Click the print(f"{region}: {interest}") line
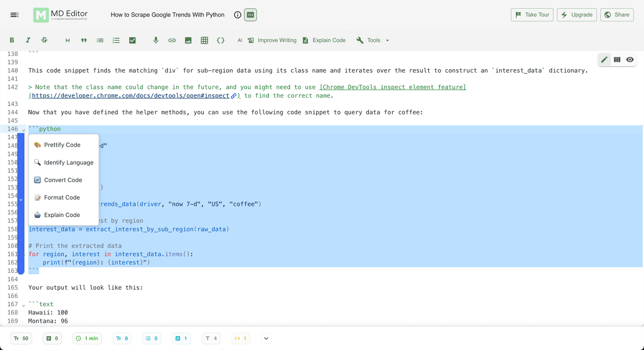This screenshot has height=350, width=644. 96,262
